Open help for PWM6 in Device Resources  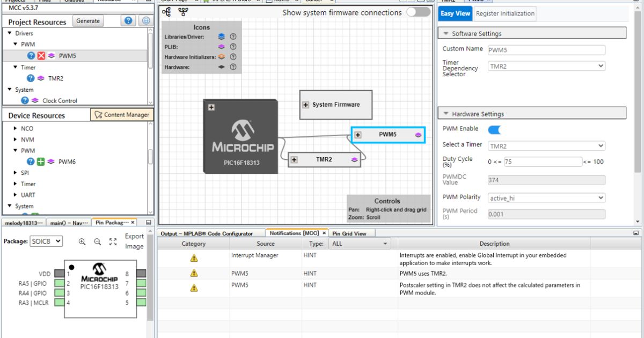point(31,161)
